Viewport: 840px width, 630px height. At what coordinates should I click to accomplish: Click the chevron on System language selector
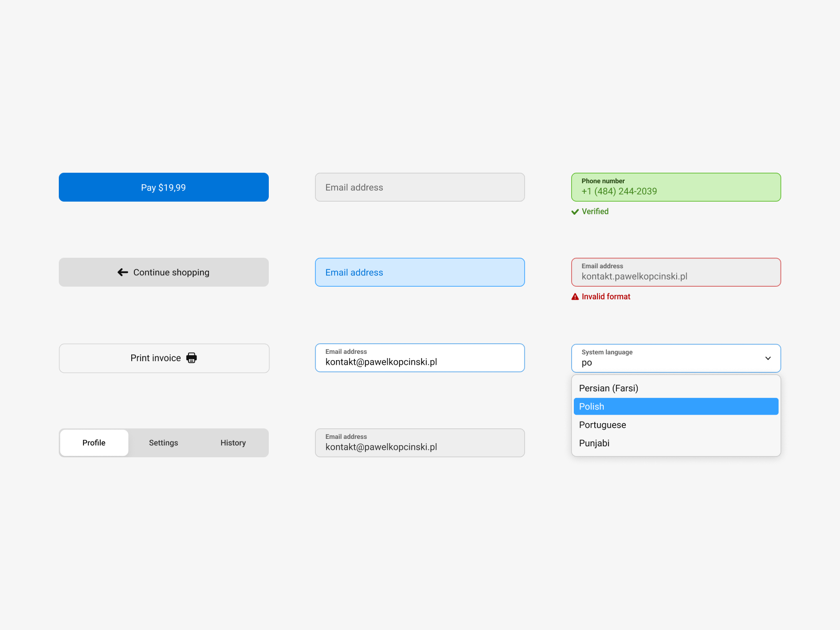click(x=768, y=358)
